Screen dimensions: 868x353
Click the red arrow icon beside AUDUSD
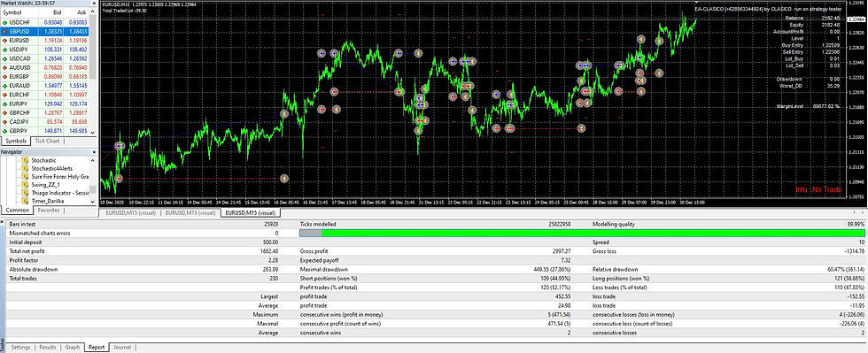[x=4, y=67]
